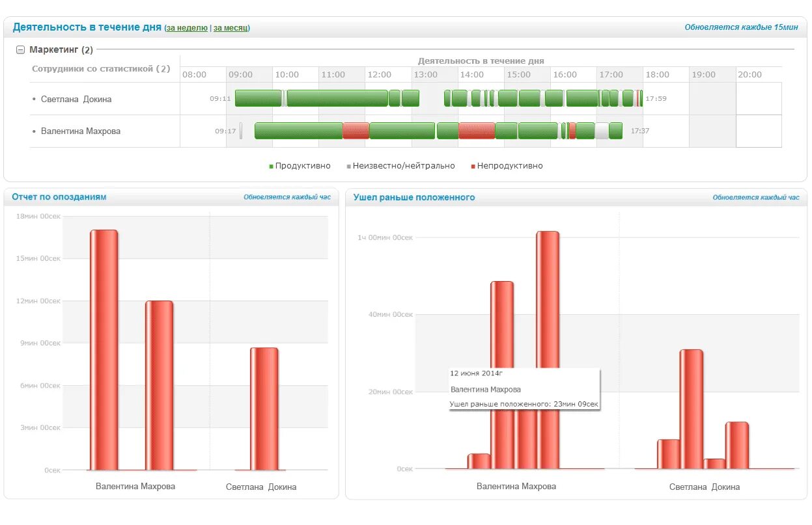Image resolution: width=812 pixels, height=525 pixels.
Task: Click the Отчет по опозданиям panel title
Action: pos(59,197)
